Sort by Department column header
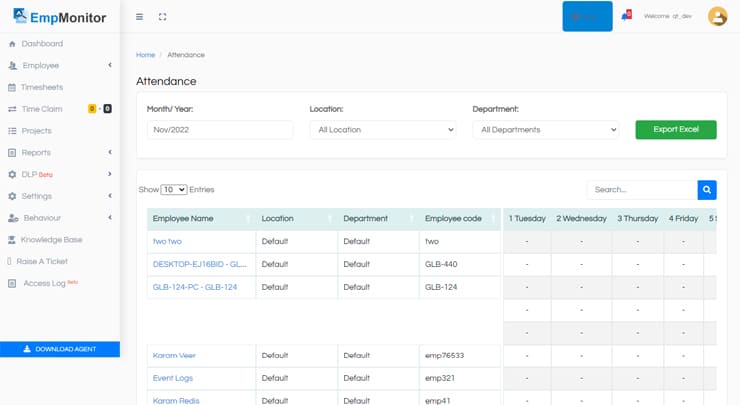This screenshot has width=740, height=405. [x=378, y=219]
